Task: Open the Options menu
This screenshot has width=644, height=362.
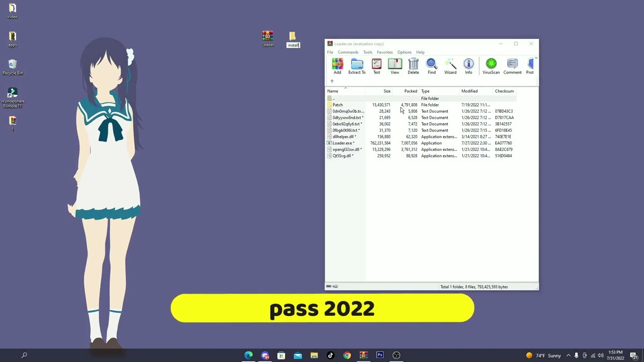Action: (405, 52)
